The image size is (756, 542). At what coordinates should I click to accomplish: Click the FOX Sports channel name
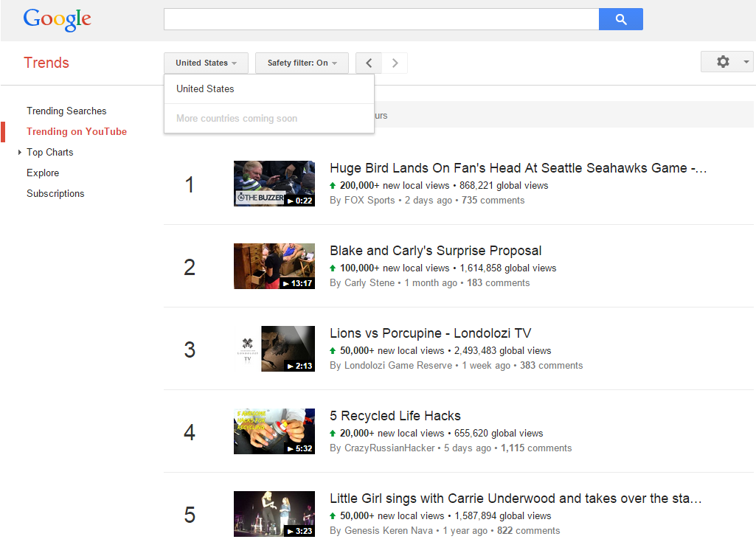pos(370,200)
